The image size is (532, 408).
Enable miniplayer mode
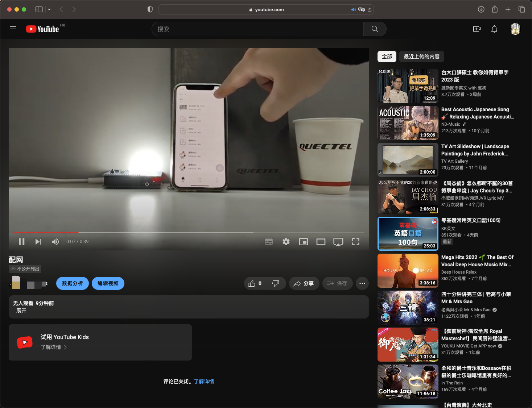[304, 242]
